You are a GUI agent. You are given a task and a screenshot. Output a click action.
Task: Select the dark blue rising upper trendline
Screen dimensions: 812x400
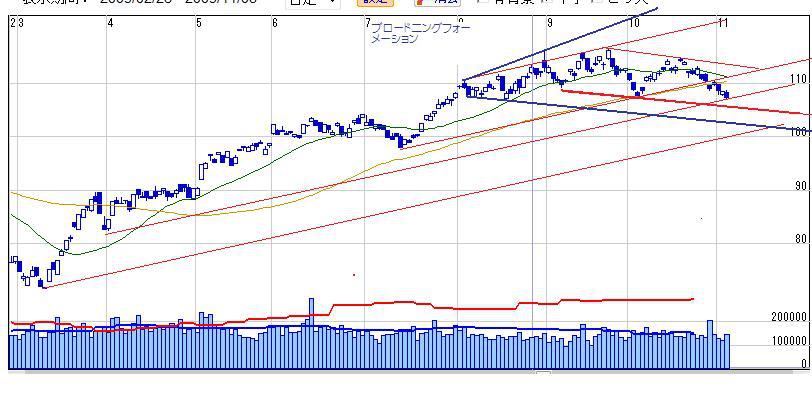click(559, 44)
